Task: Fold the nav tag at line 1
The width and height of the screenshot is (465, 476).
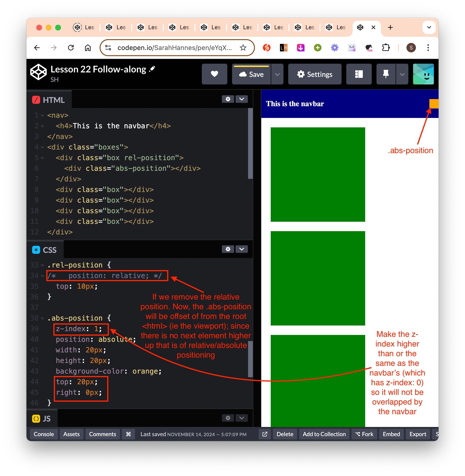Action: tap(42, 115)
